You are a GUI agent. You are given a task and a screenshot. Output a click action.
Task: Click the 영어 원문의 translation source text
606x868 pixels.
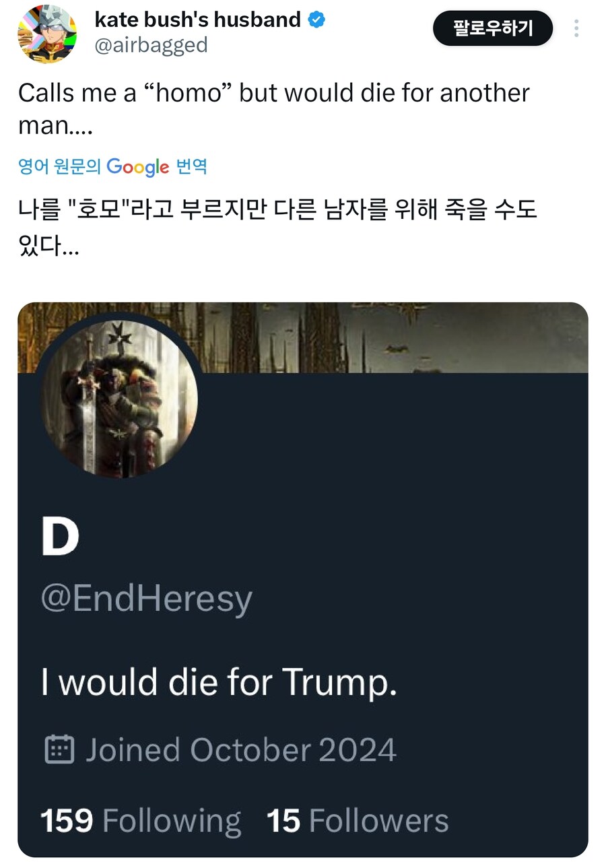pyautogui.click(x=60, y=166)
